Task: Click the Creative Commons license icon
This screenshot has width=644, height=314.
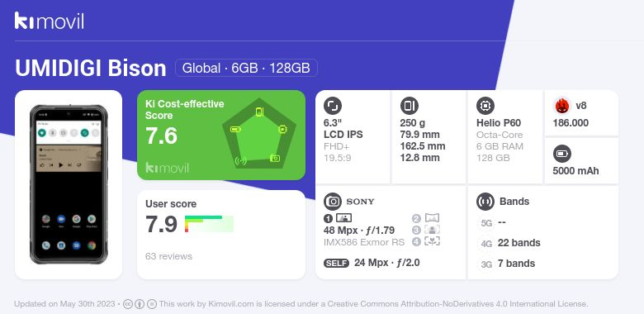Action: 128,304
